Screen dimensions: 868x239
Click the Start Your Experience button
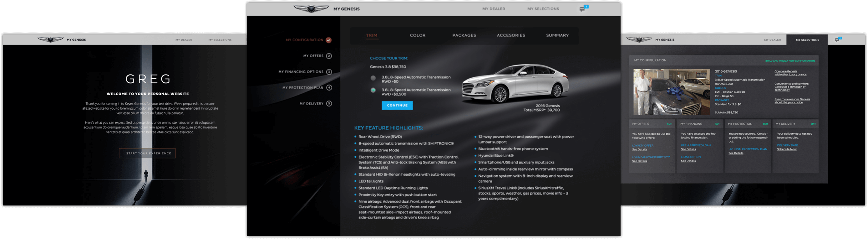click(147, 153)
